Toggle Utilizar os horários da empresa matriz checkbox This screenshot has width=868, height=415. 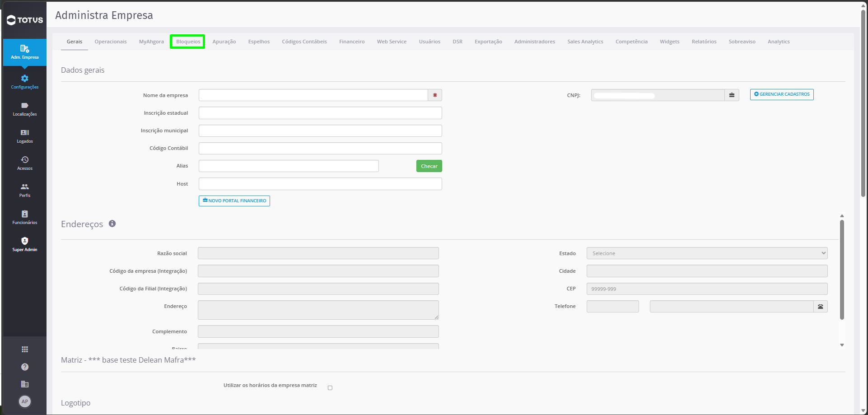click(330, 388)
